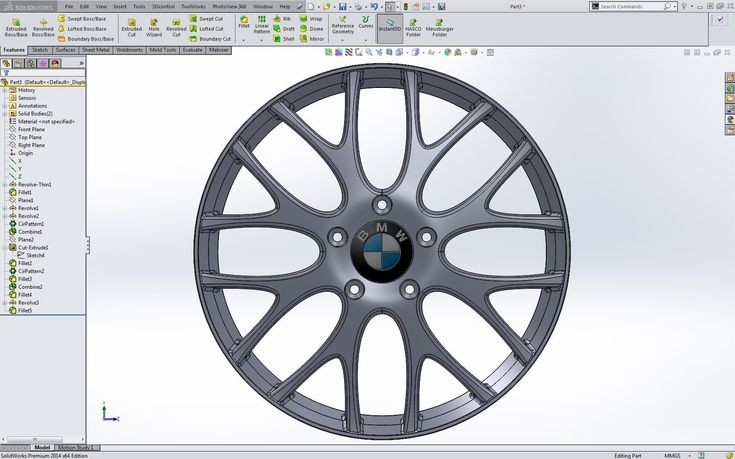Screen dimensions: 735x459
Task: Click the Undo arrow icon
Action: 374,7
